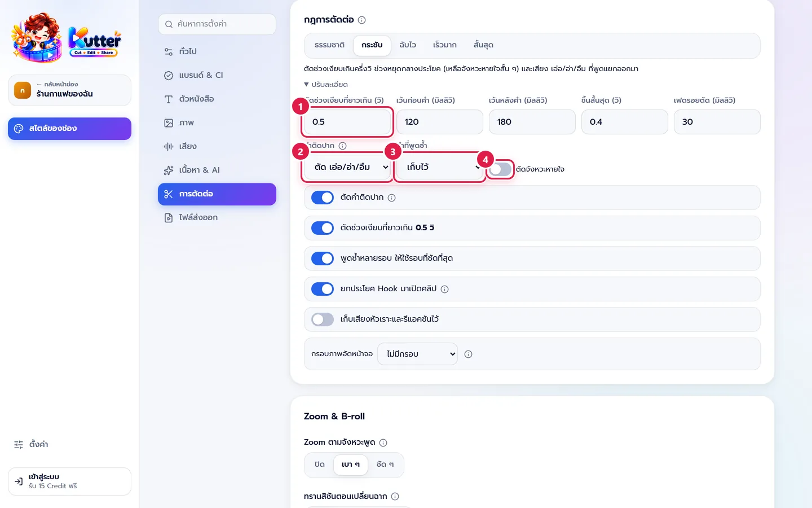Viewport: 812px width, 508px height.
Task: Click the T icon for ตัวหนังสือ
Action: point(168,99)
